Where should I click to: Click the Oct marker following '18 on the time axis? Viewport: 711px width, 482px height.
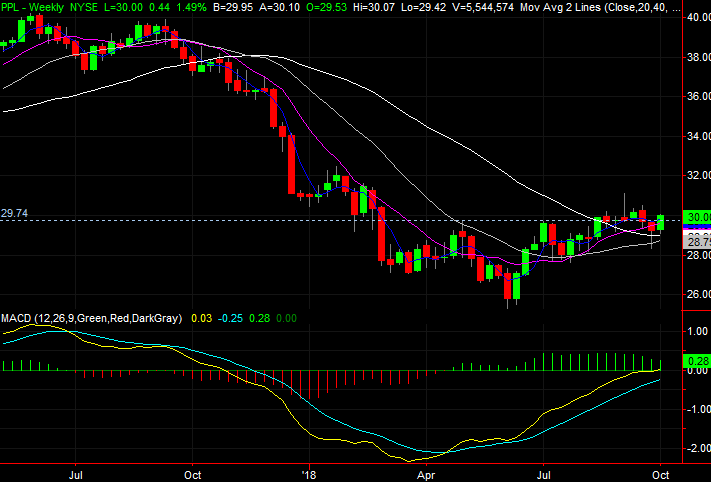pyautogui.click(x=661, y=475)
